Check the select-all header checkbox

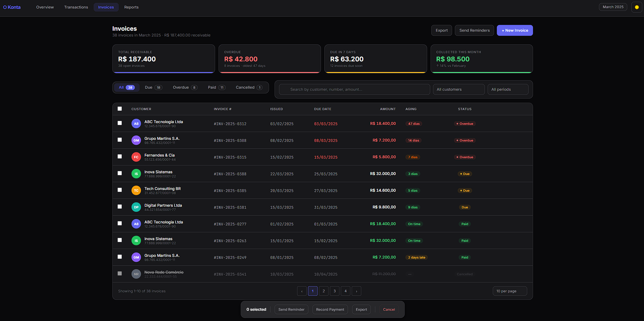point(120,109)
